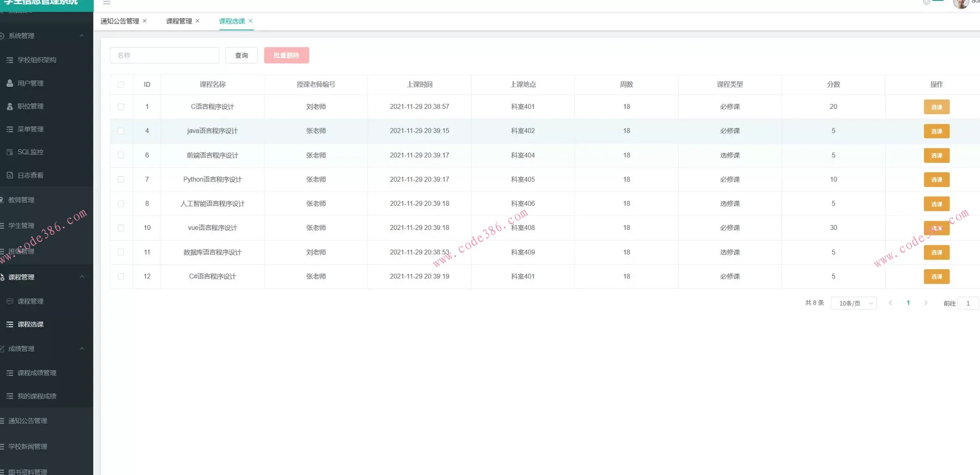Screen dimensions: 980x475
Task: Go to the next page arrow
Action: (x=926, y=303)
